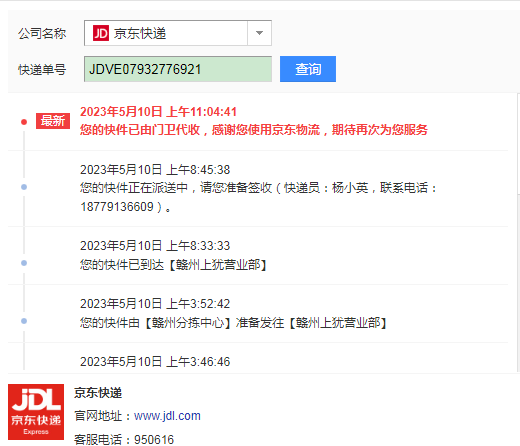Click timeline dot for 8:45:38 delivery entry
The width and height of the screenshot is (520, 446).
click(x=24, y=187)
